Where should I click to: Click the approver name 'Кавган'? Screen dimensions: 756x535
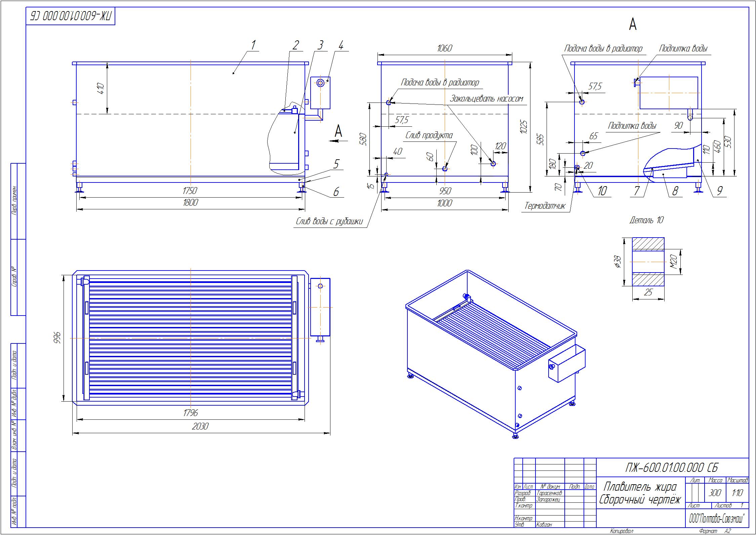(544, 524)
